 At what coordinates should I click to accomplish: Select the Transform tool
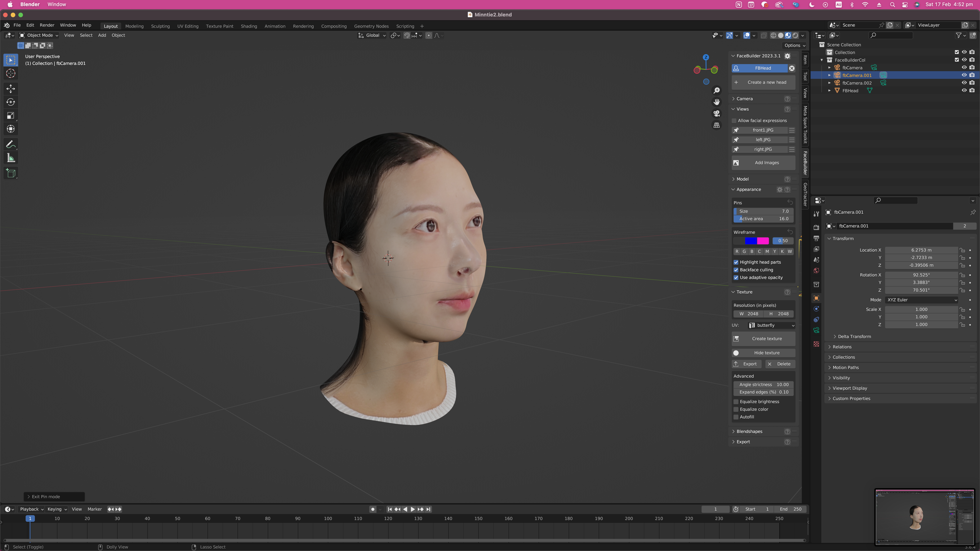pyautogui.click(x=11, y=129)
